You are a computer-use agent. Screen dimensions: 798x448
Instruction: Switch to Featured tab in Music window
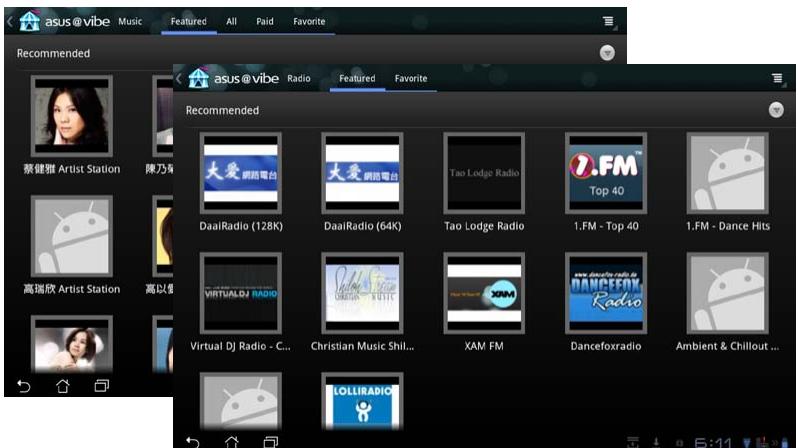click(x=189, y=21)
